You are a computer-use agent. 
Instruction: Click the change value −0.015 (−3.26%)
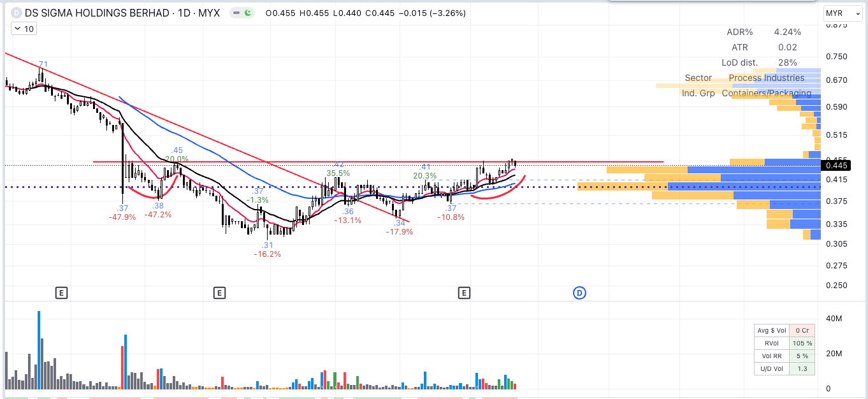tap(432, 13)
